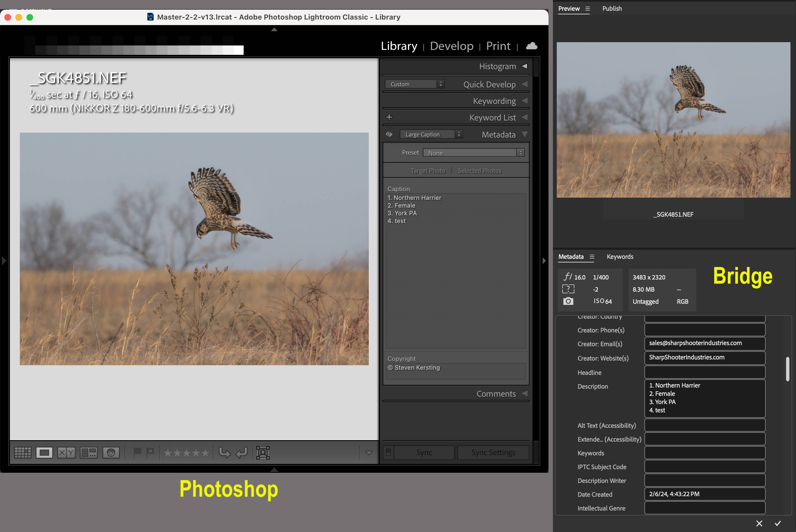Select the Preview tab in Bridge
The width and height of the screenshot is (796, 532).
tap(569, 9)
